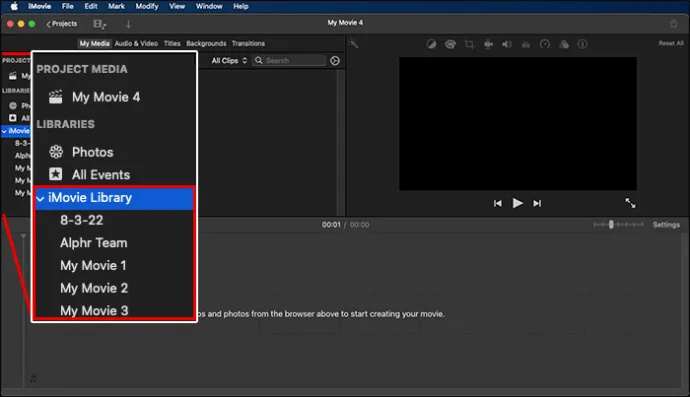Open the Color Correction adjustment

450,44
